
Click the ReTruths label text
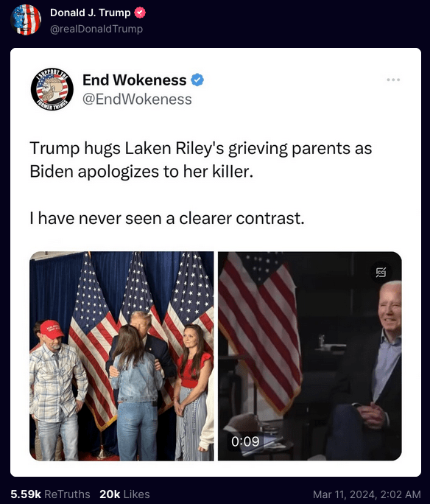click(x=67, y=494)
